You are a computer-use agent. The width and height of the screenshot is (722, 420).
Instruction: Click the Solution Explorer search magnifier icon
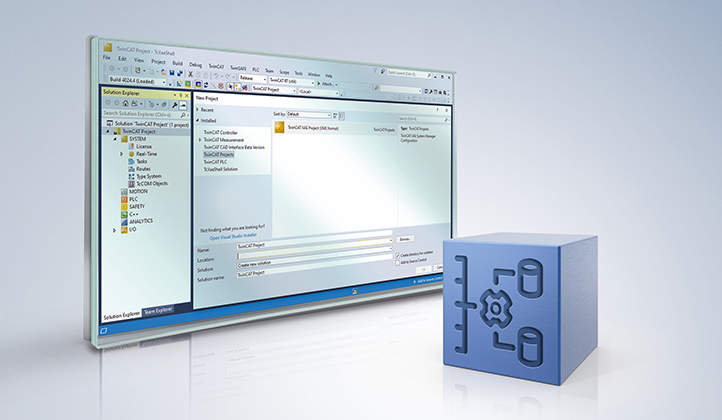pos(183,115)
